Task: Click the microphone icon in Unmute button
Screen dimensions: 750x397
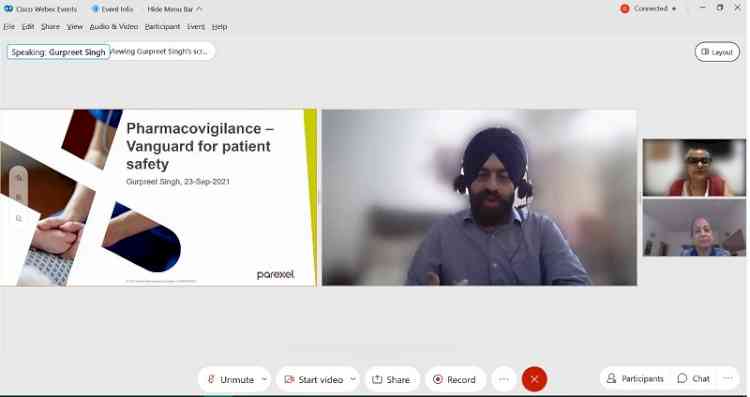Action: tap(211, 379)
